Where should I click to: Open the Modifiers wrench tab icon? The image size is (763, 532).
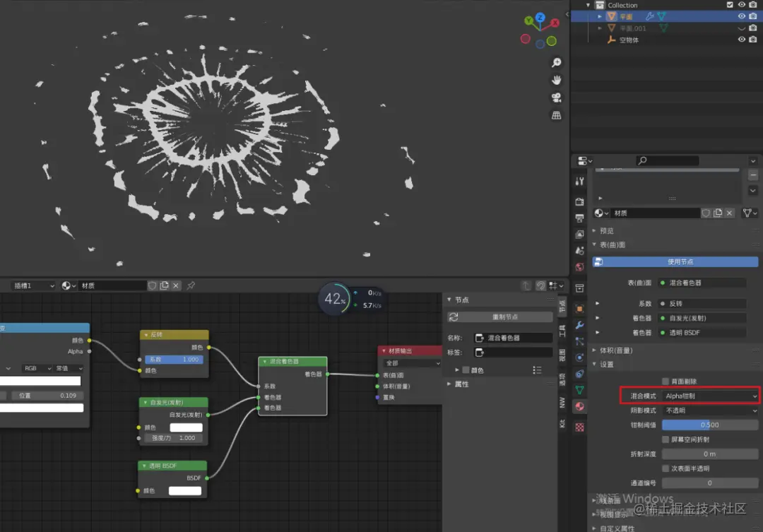[x=579, y=325]
